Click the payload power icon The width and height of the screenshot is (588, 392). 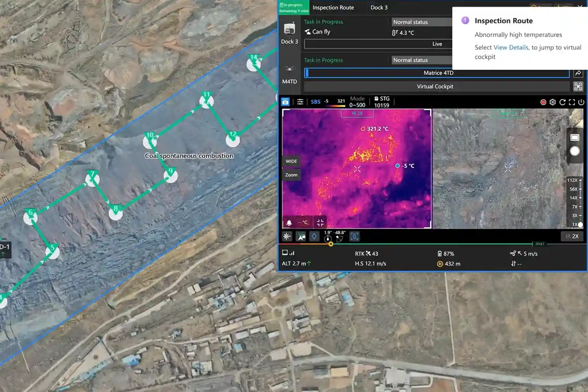[x=582, y=102]
